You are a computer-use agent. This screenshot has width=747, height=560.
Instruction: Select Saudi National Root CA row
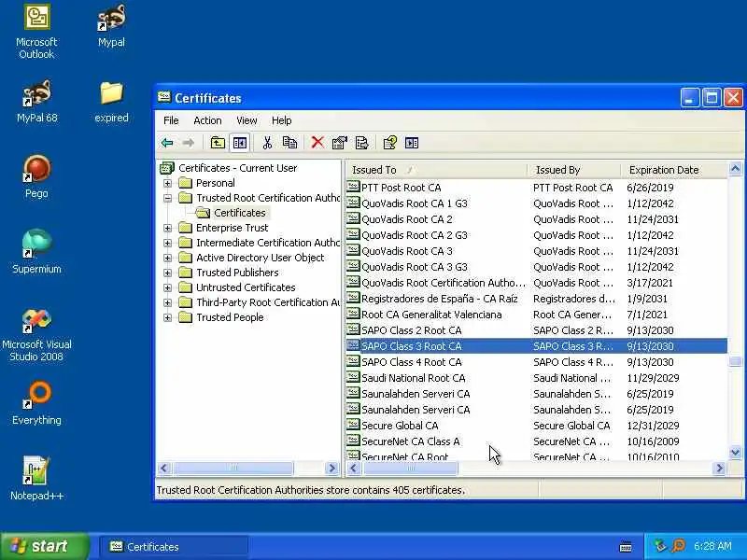click(537, 378)
